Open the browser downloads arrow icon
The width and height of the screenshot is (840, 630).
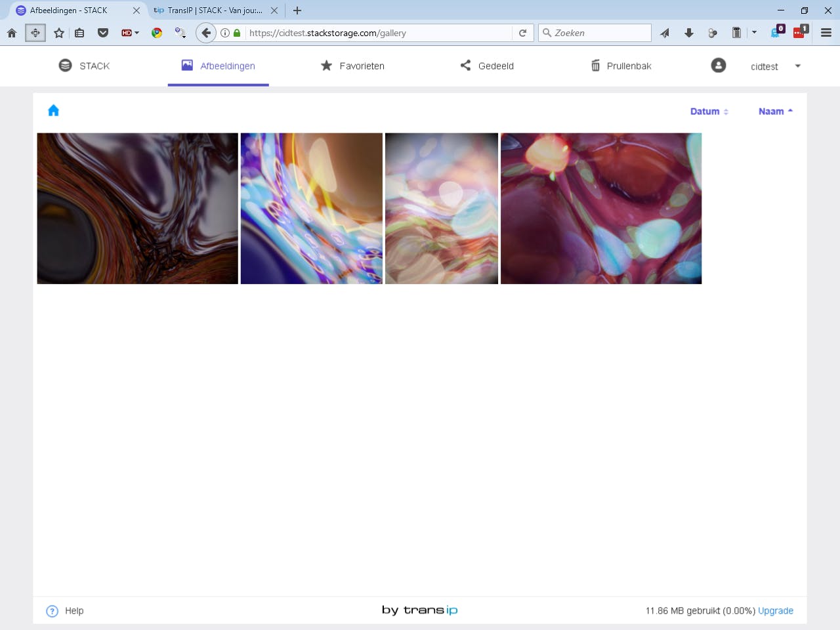coord(689,33)
